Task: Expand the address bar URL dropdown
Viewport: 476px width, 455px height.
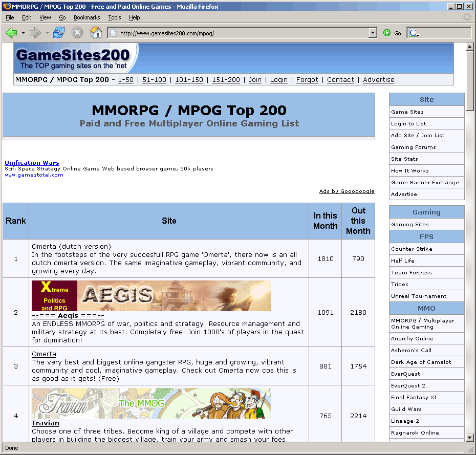Action: pyautogui.click(x=373, y=33)
